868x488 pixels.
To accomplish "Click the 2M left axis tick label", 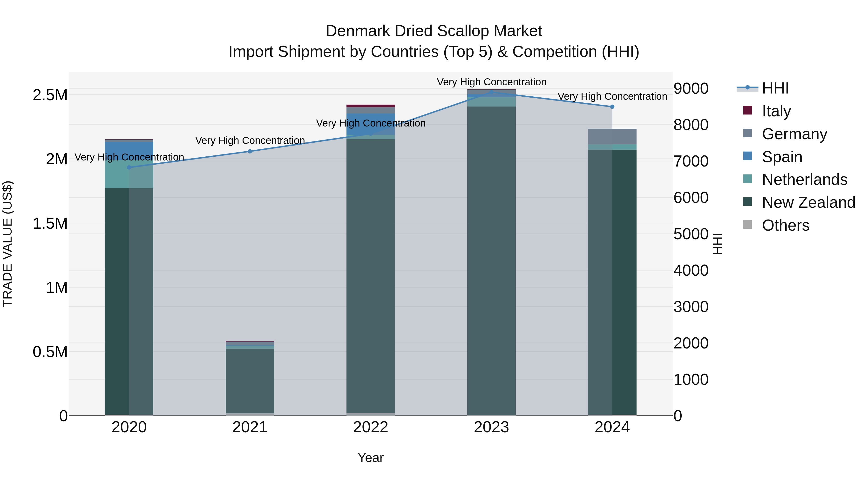I will [57, 159].
